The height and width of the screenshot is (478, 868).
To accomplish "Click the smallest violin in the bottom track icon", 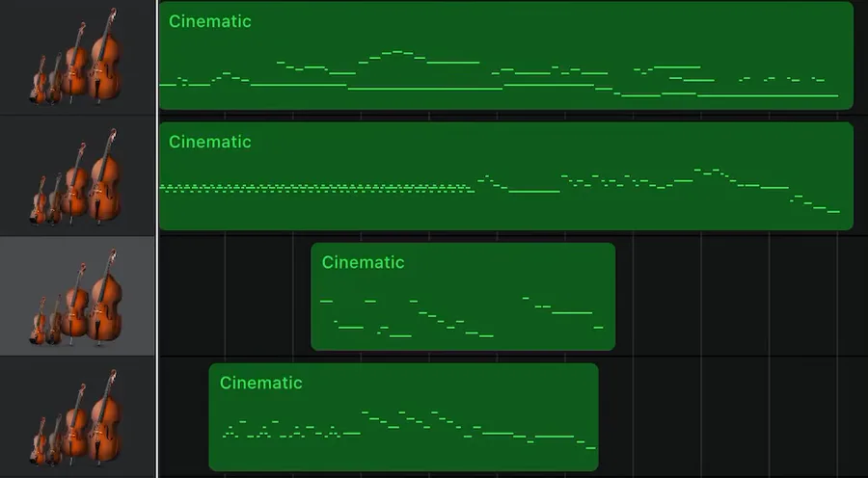I will pyautogui.click(x=39, y=445).
